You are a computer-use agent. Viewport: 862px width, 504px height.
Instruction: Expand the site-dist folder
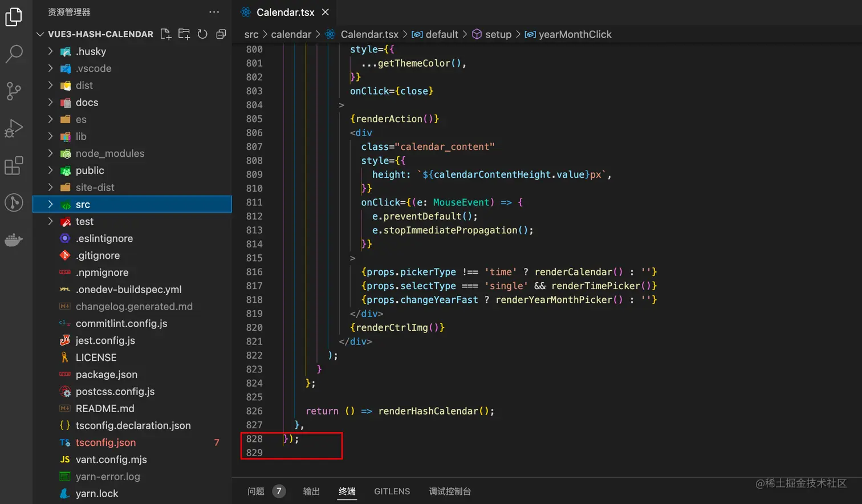pos(50,188)
